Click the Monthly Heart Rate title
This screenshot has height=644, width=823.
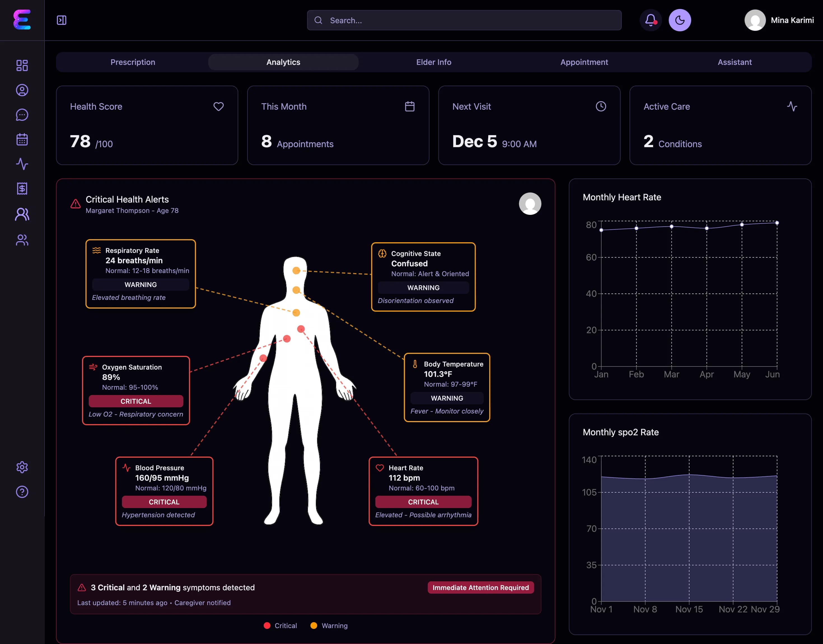tap(621, 197)
